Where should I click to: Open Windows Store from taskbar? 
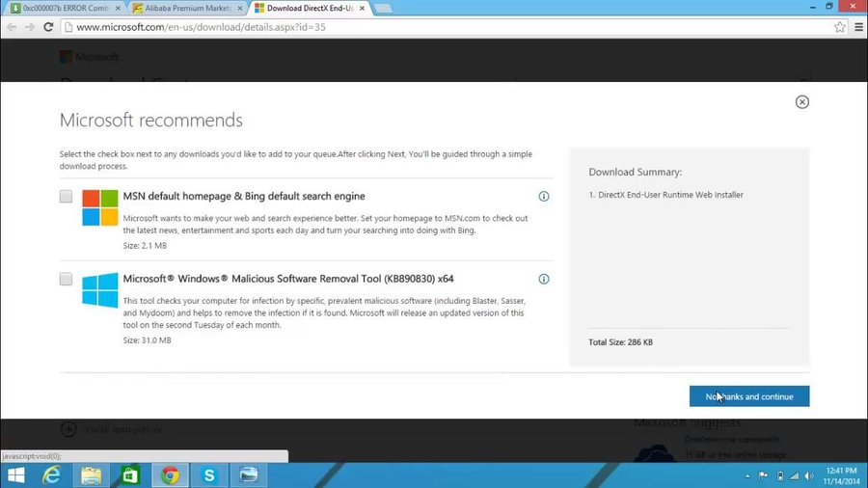click(x=130, y=475)
